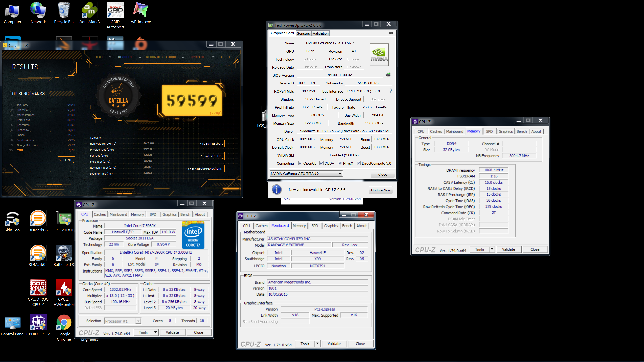
Task: Launch CPUID CPU-Z desktop shortcut
Action: pyautogui.click(x=38, y=325)
